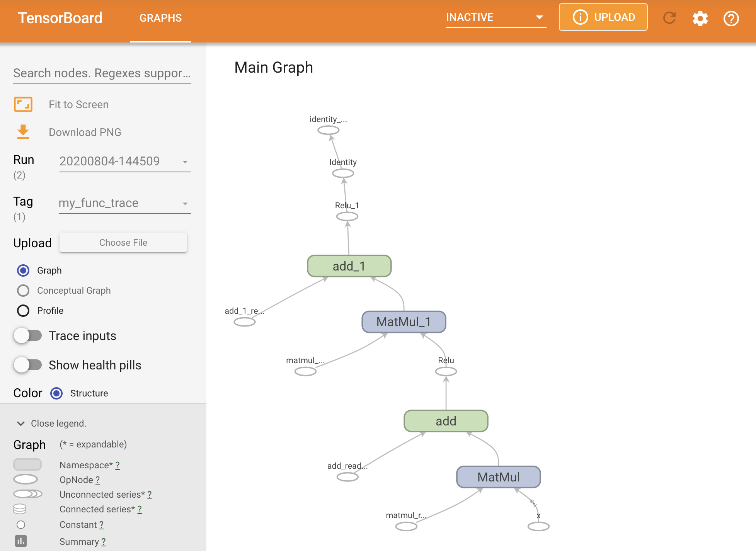Viewport: 756px width, 551px height.
Task: Click the Choose File upload button
Action: point(123,242)
